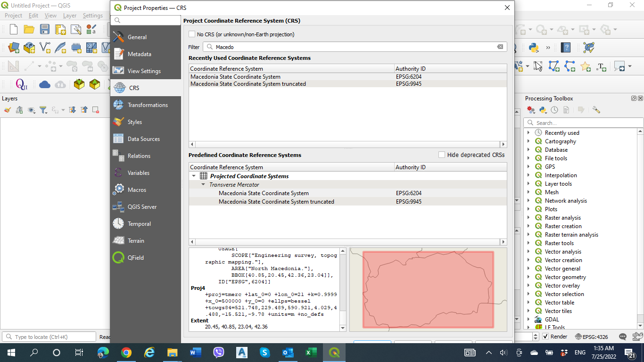
Task: Click the Add Group icon in Layers panel
Action: pyautogui.click(x=19, y=110)
